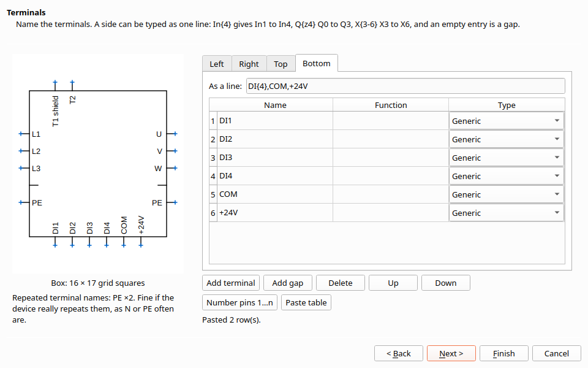Switch to the Right tab
The width and height of the screenshot is (588, 368).
point(249,64)
